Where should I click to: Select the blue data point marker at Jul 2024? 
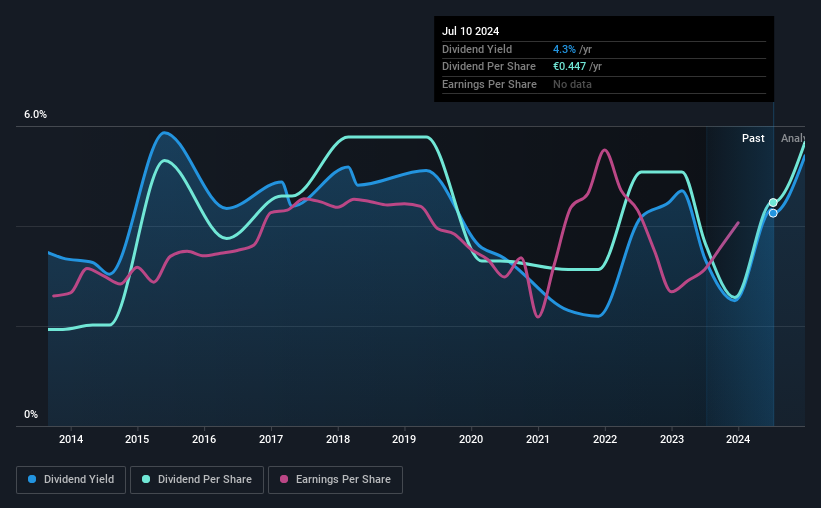(773, 213)
